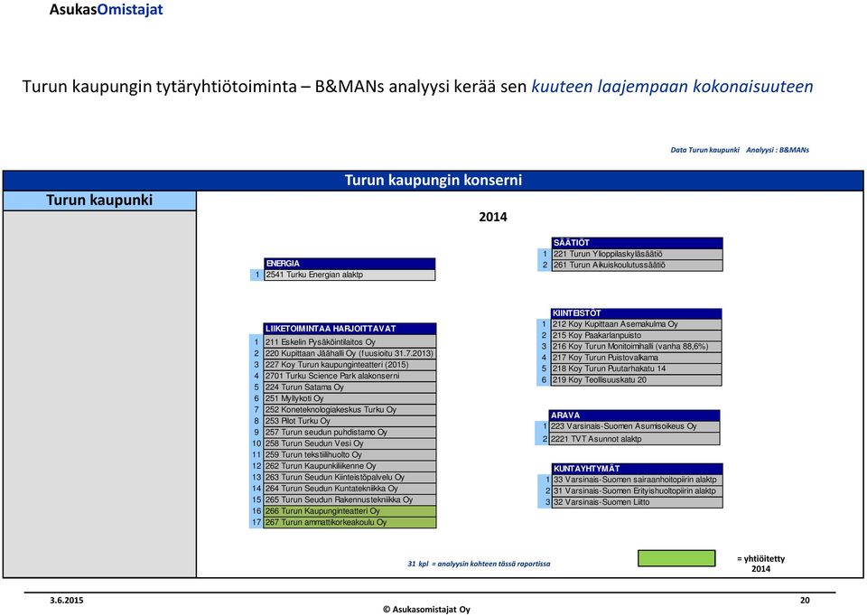
Task: Click '265 Turun Seudun Rakennustekniikka Oy'
Action: [350, 499]
